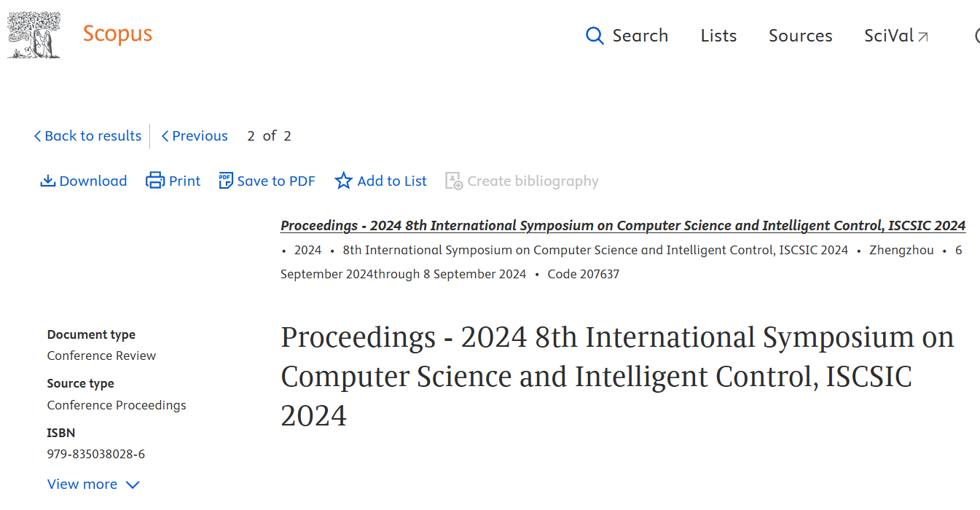Click the chevron arrow beside View more
Screen dimensions: 980x510
point(133,485)
